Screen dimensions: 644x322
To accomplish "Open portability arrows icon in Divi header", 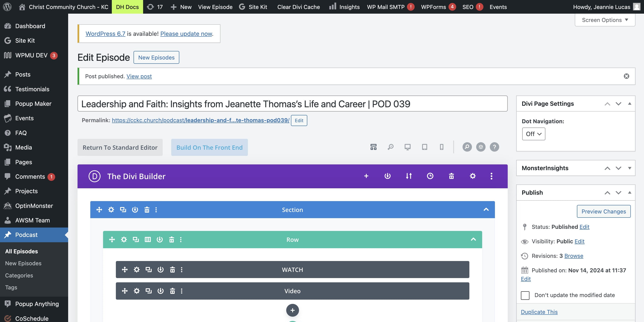I will point(409,176).
